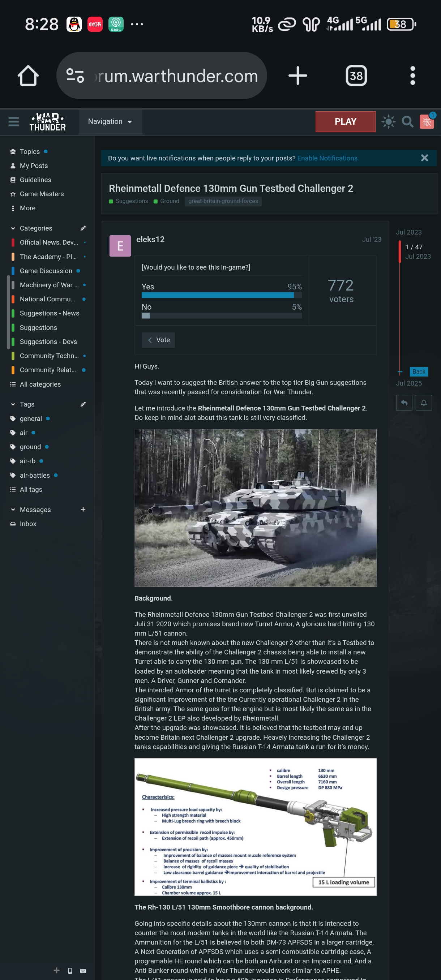441x980 pixels.
Task: Tap the browser home icon
Action: (28, 76)
